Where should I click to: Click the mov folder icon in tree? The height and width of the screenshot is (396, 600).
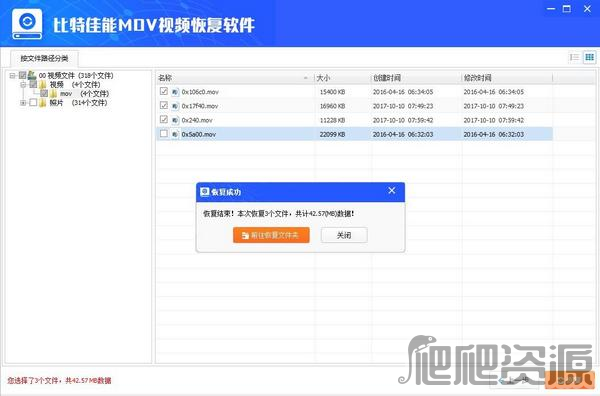[x=54, y=93]
